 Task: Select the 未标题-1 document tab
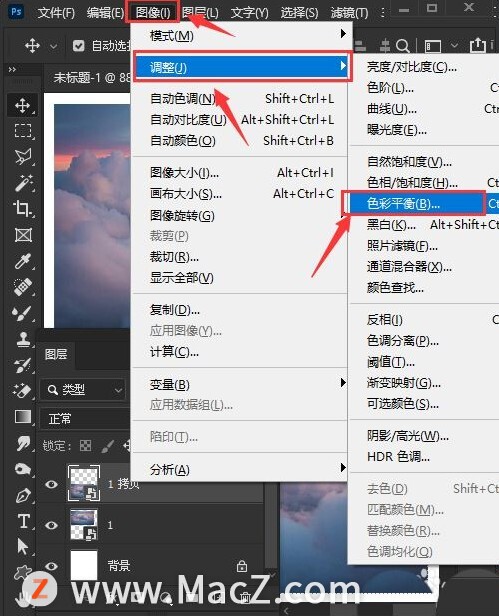[90, 77]
